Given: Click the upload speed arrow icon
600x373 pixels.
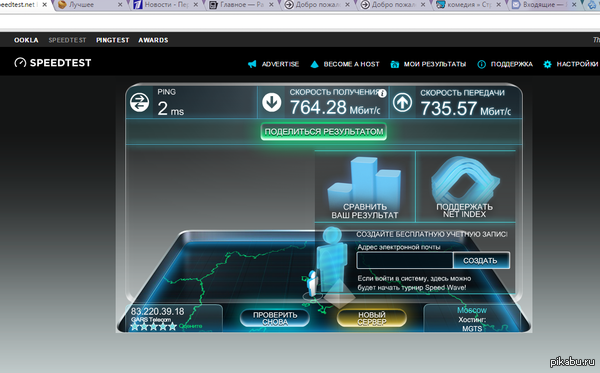Looking at the screenshot, I should pos(403,103).
